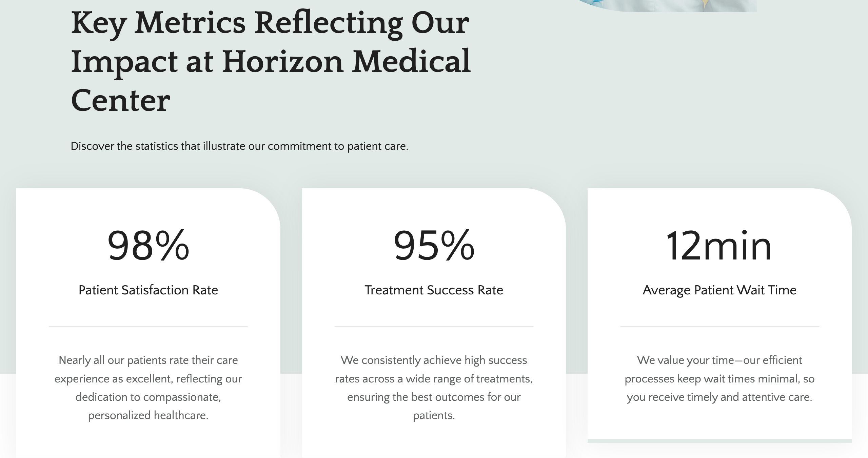This screenshot has height=458, width=868.
Task: Click the divider line in the satisfaction card
Action: (148, 326)
